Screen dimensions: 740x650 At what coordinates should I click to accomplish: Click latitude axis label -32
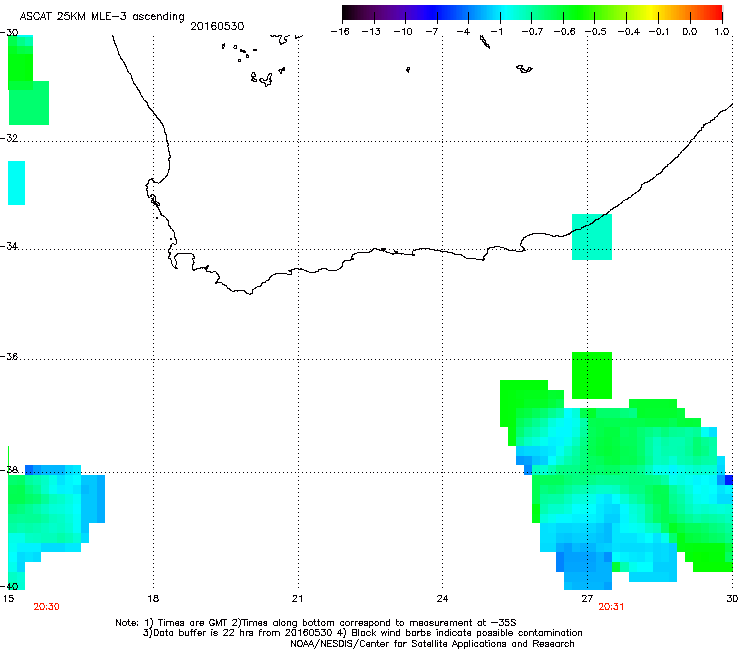click(9, 138)
